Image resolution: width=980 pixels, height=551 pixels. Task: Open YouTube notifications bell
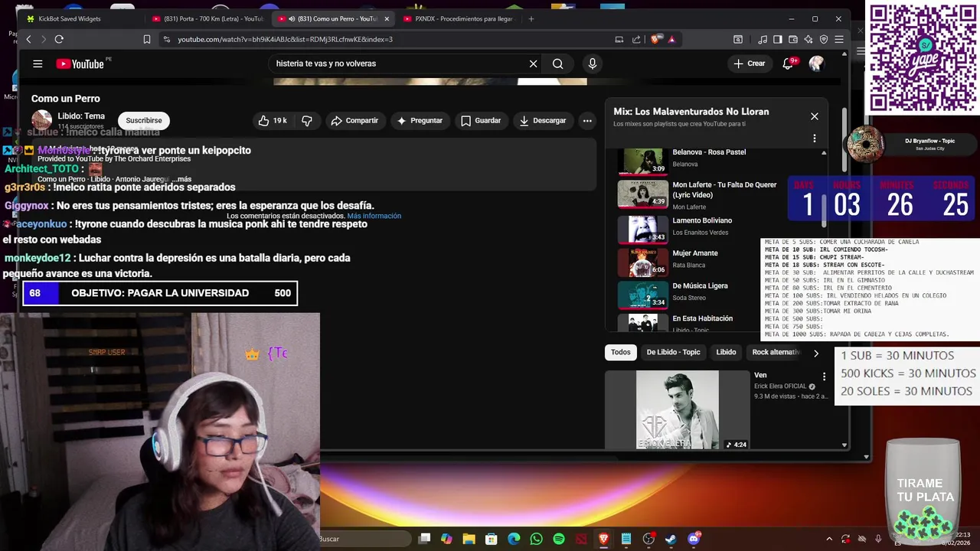click(x=788, y=64)
